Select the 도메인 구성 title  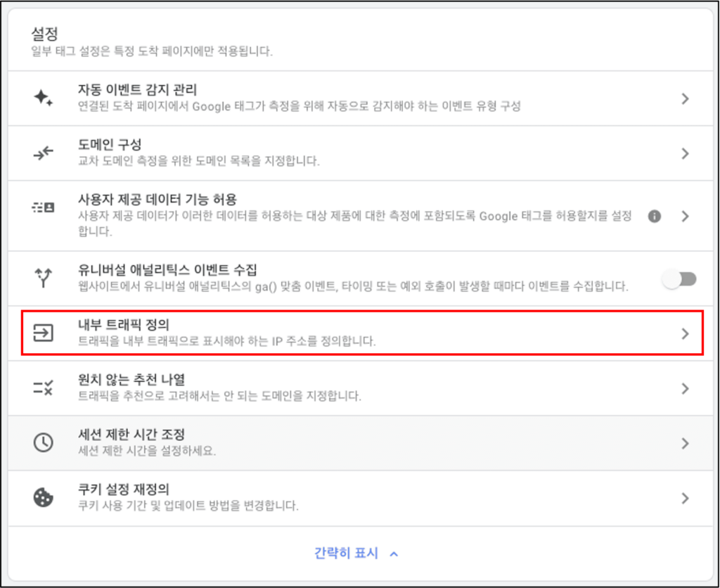(109, 145)
